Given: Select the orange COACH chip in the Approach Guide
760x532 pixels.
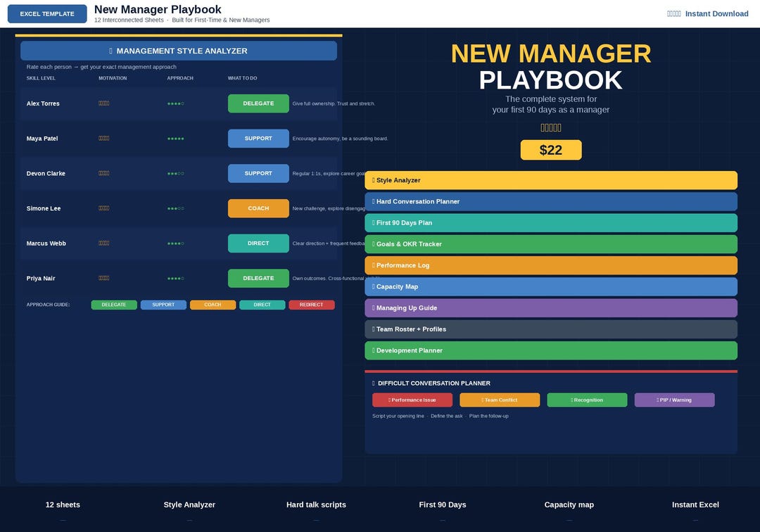Looking at the screenshot, I should point(213,305).
